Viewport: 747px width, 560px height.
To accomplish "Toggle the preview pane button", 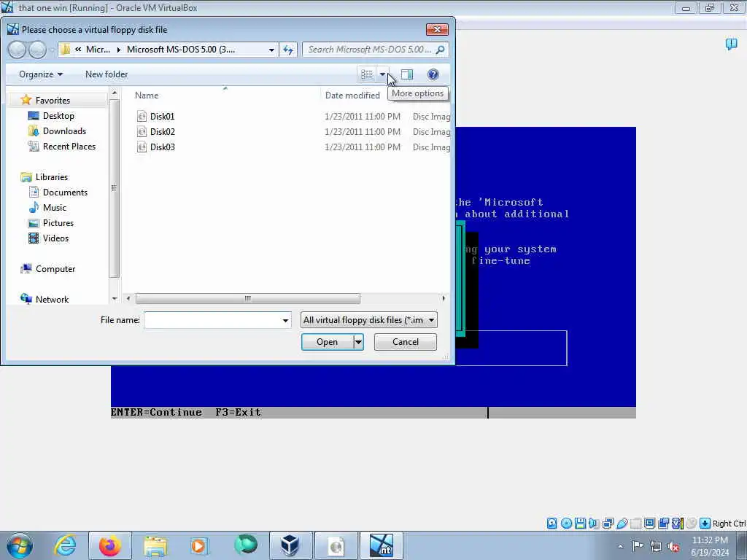I will 407,74.
